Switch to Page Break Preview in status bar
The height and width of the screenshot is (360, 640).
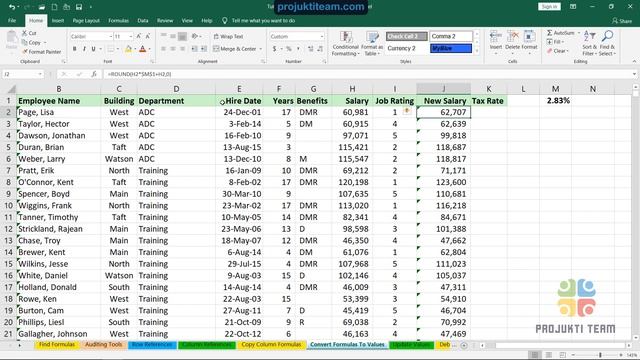pyautogui.click(x=562, y=355)
